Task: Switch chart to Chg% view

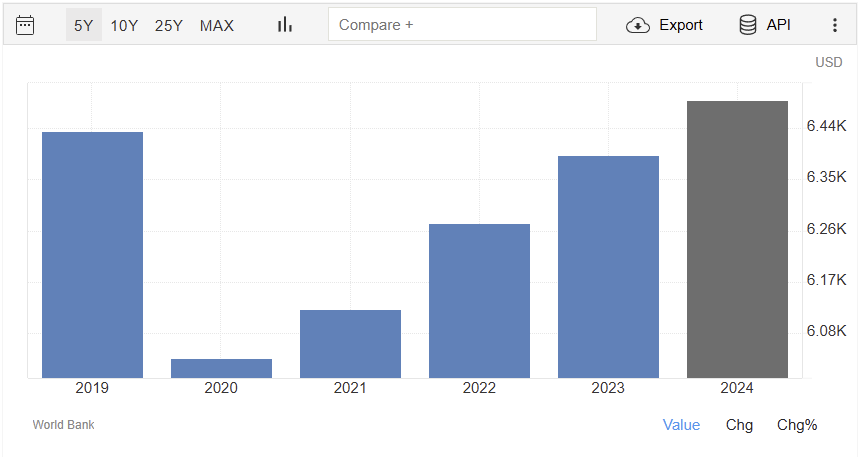Action: click(x=797, y=425)
